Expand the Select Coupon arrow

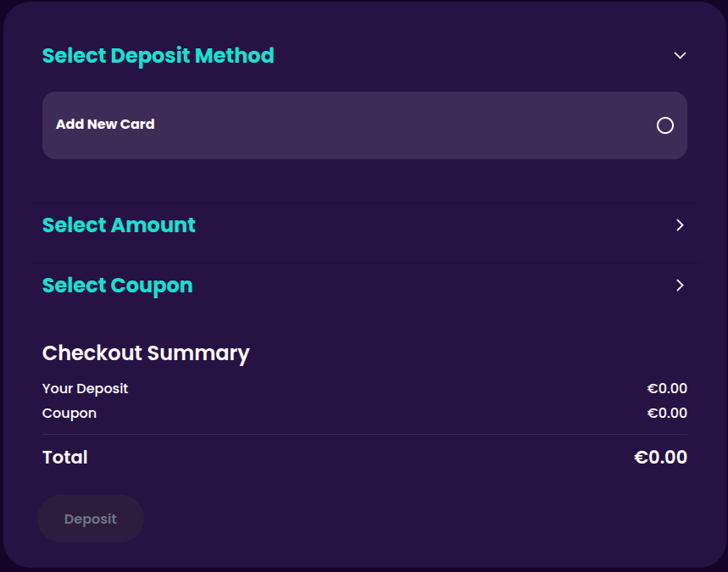680,286
